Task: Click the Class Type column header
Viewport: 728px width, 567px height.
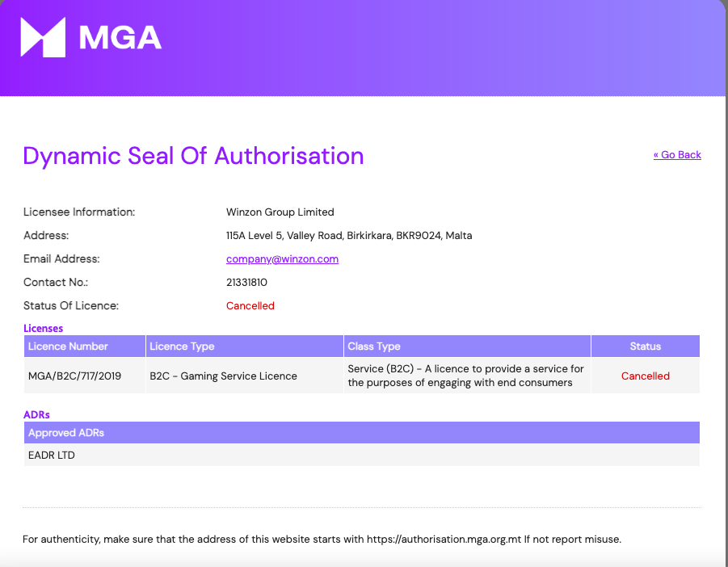Action: pyautogui.click(x=374, y=346)
